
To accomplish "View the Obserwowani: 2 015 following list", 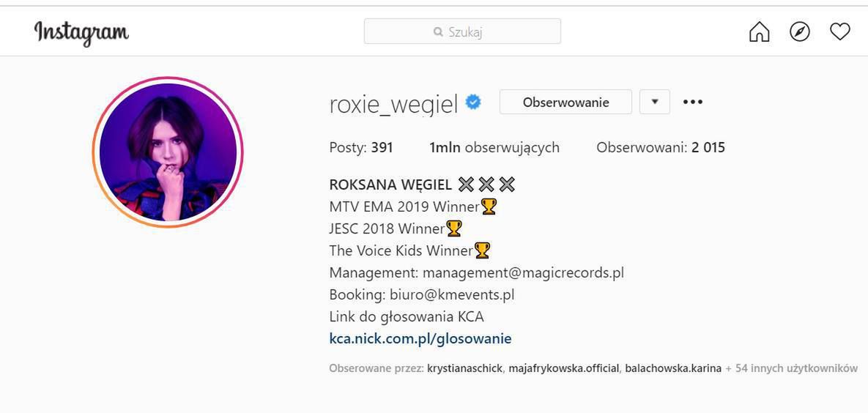I will (660, 147).
